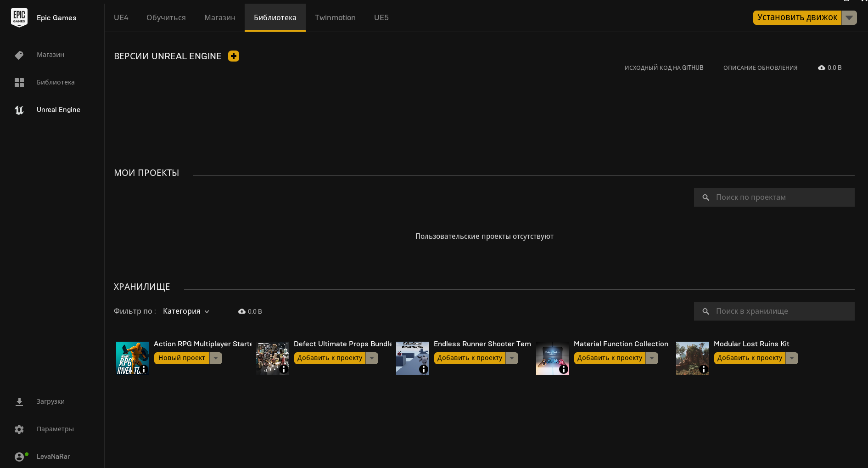Open Библиотека via the sidebar grid icon
This screenshot has height=468, width=868.
19,83
